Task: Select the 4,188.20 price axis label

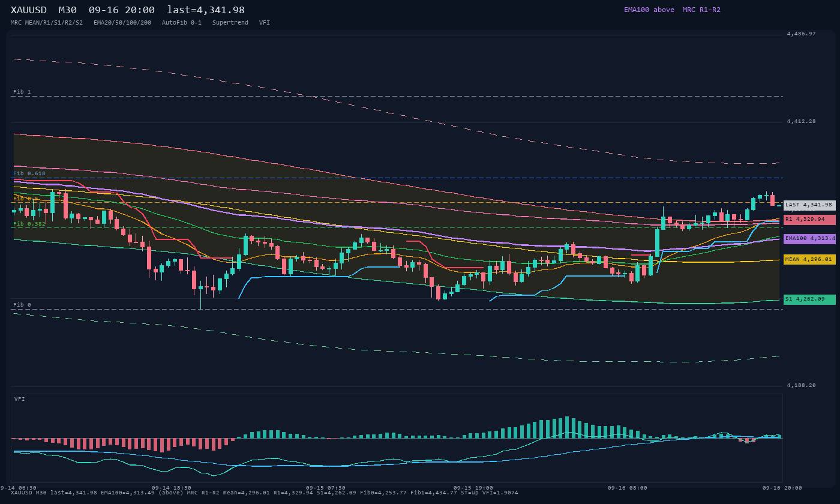Action: click(802, 385)
